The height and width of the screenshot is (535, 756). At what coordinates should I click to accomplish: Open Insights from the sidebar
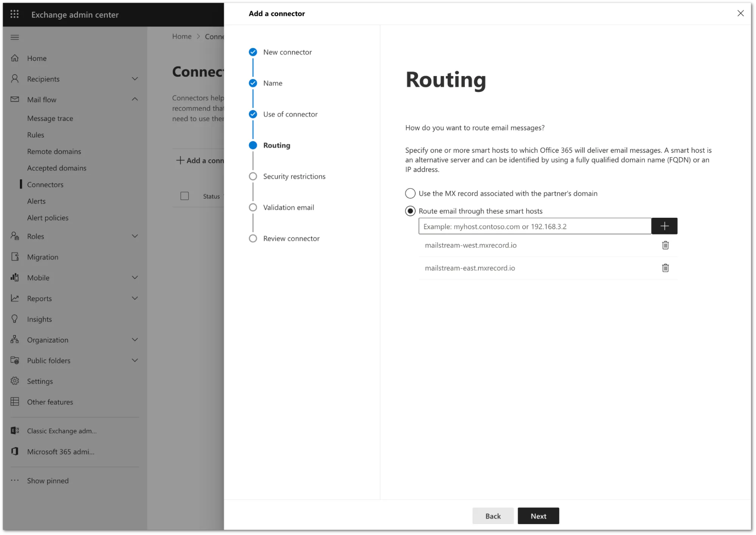coord(39,319)
